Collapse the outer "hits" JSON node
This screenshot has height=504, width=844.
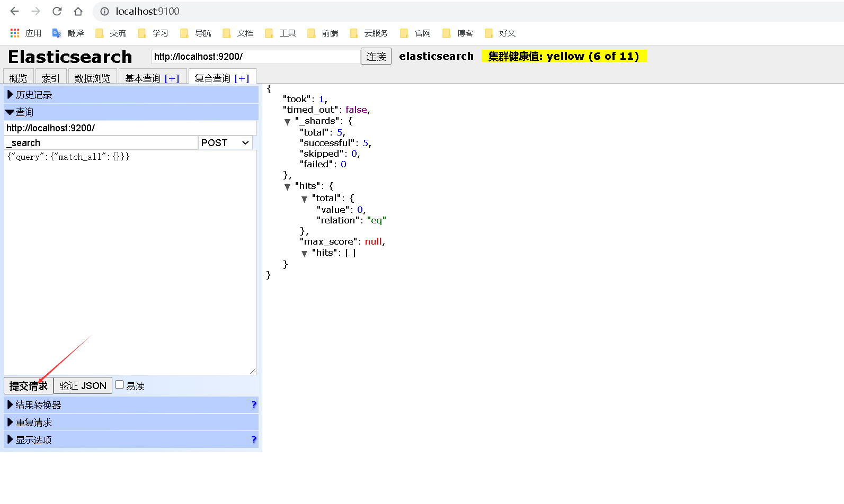click(x=287, y=187)
